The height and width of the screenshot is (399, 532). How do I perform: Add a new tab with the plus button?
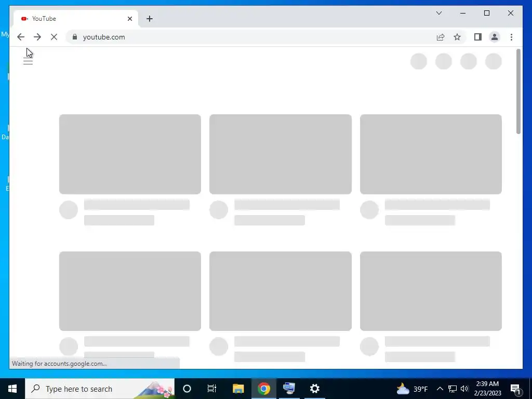click(x=150, y=19)
